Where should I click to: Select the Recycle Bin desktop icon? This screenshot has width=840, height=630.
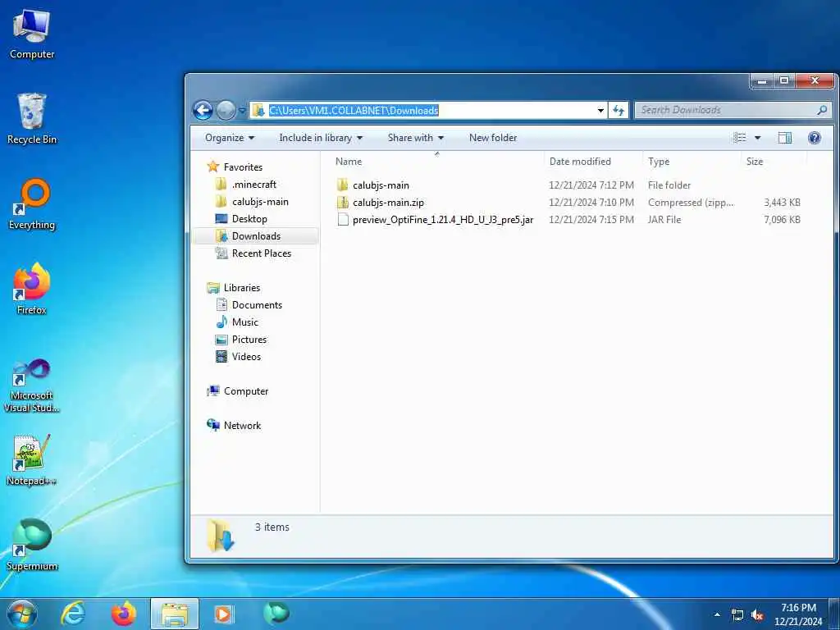(x=32, y=119)
